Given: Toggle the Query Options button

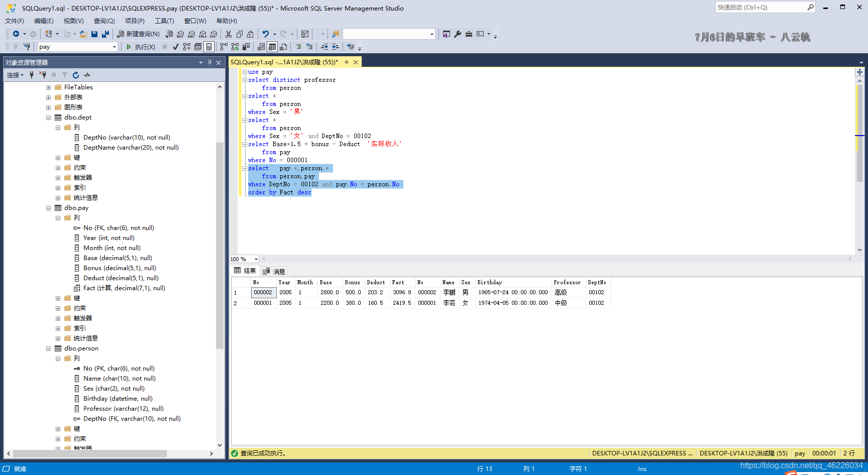Looking at the screenshot, I should pyautogui.click(x=198, y=47).
